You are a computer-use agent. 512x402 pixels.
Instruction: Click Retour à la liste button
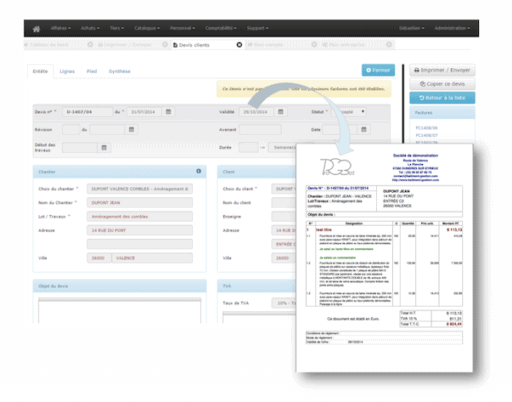tap(442, 98)
